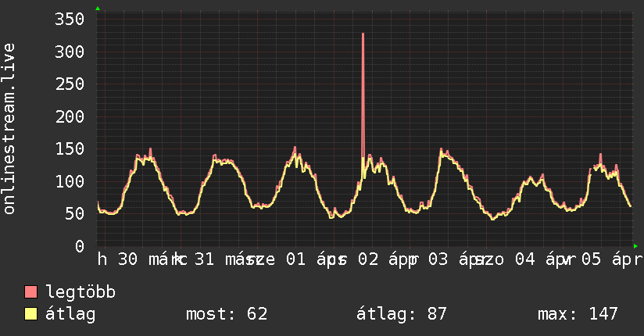Select the legtöbb legend label
Image resolution: width=644 pixels, height=336 pixels.
coord(80,291)
